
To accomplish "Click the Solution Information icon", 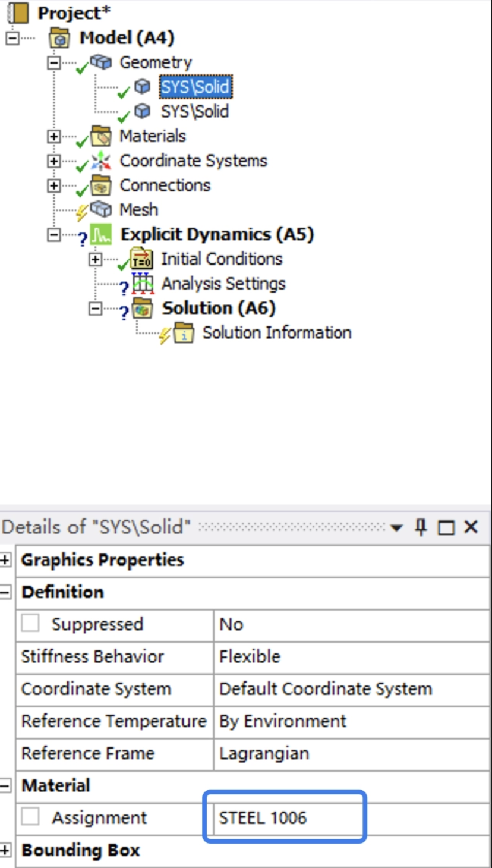I will click(x=184, y=333).
